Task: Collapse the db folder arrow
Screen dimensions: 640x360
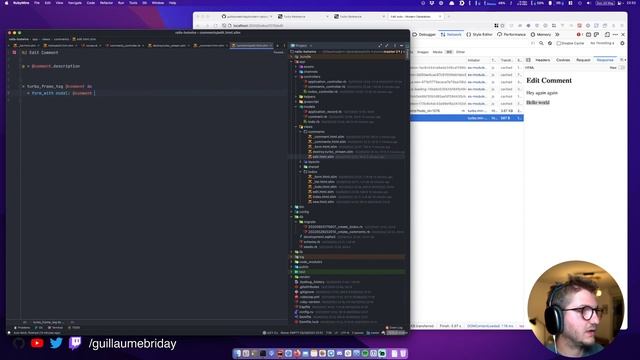Action: click(292, 217)
